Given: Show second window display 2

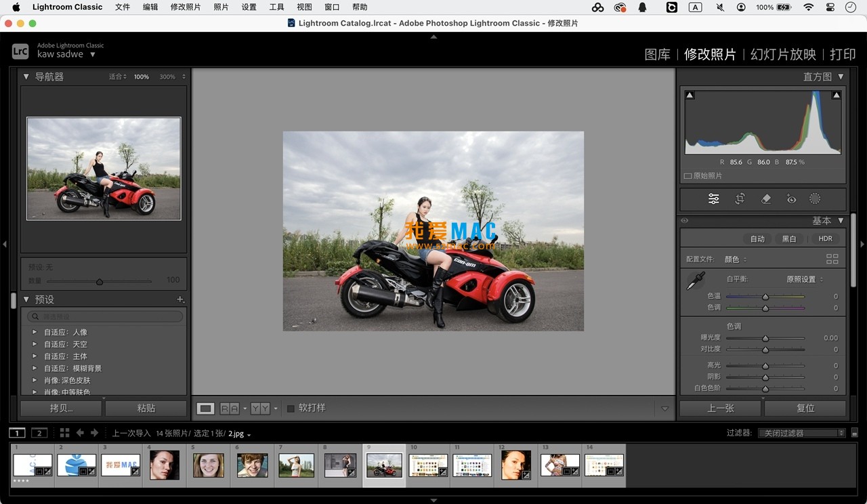Looking at the screenshot, I should (39, 433).
